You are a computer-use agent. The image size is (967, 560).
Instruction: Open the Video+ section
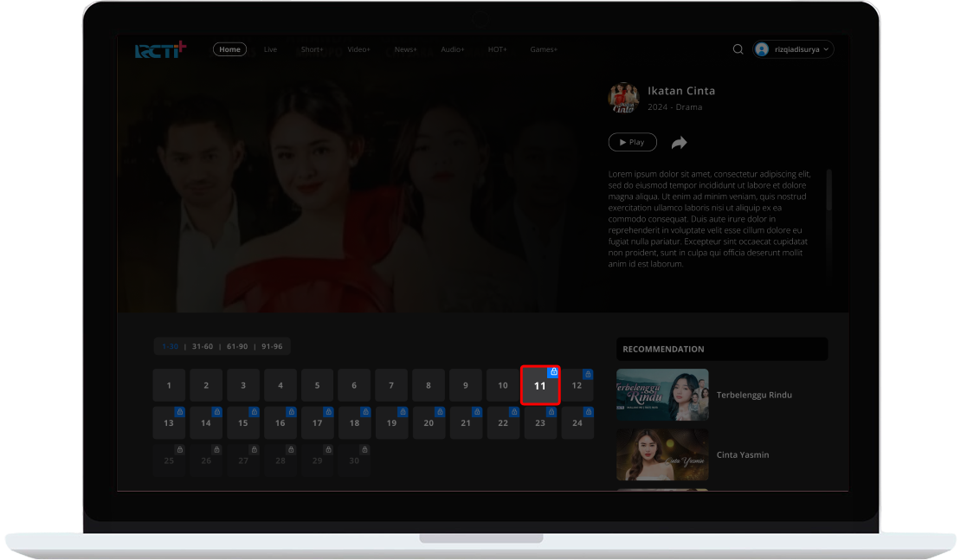358,49
